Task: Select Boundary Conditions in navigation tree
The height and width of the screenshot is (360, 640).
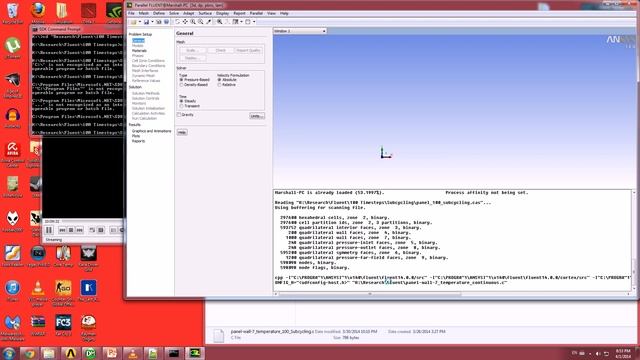Action: tap(149, 66)
